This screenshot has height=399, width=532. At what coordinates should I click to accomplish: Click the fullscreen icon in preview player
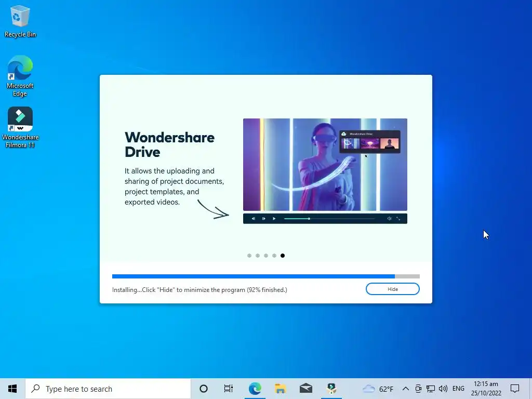[x=398, y=219]
